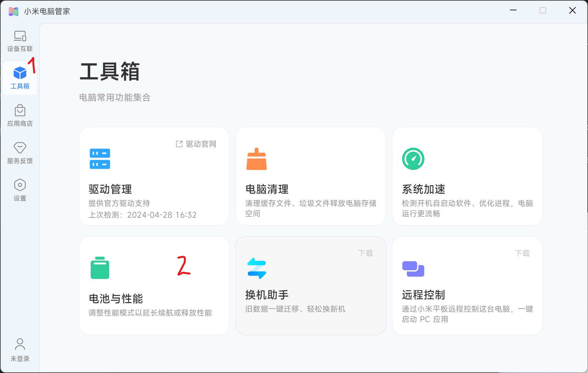Open the 驱动管理 card title
588x373 pixels.
click(110, 189)
